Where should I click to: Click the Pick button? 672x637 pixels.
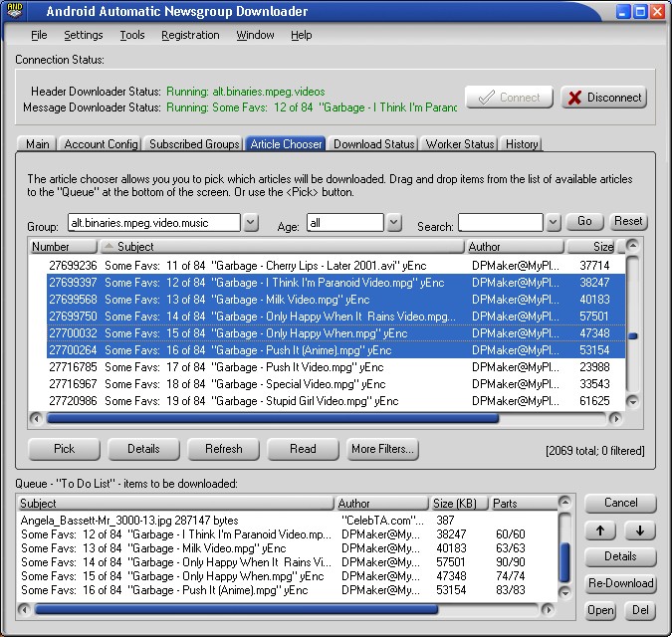[65, 449]
